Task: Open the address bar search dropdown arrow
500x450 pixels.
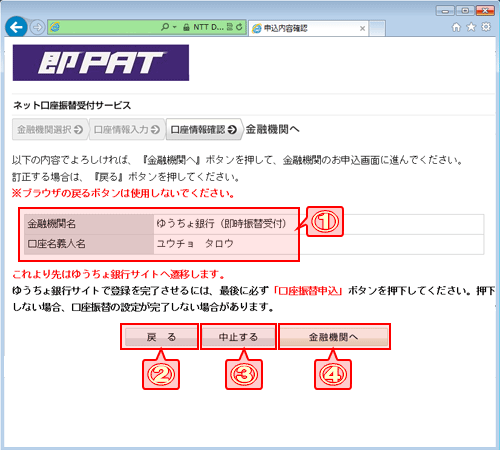Action: tap(174, 27)
